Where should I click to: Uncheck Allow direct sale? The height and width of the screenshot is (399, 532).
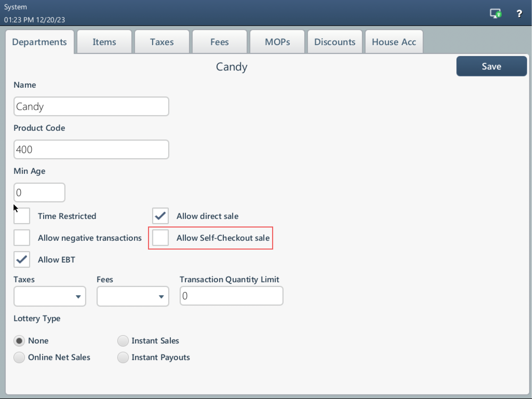pos(160,216)
